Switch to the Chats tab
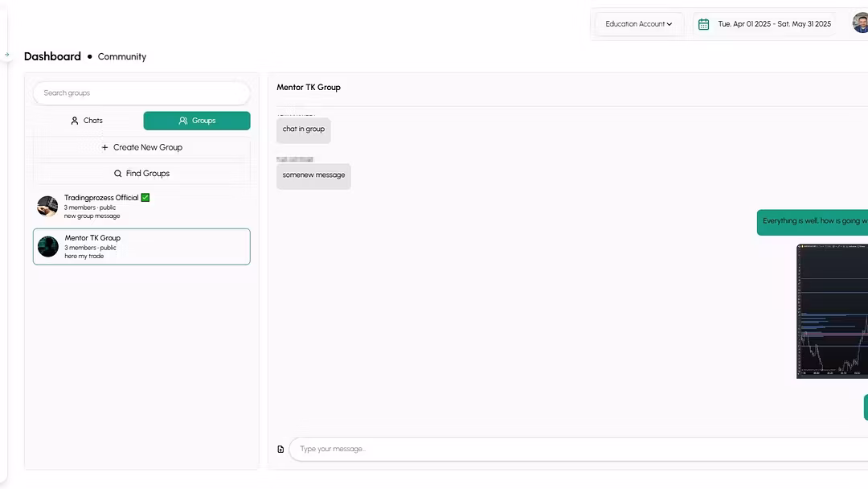This screenshot has height=489, width=868. coord(87,121)
